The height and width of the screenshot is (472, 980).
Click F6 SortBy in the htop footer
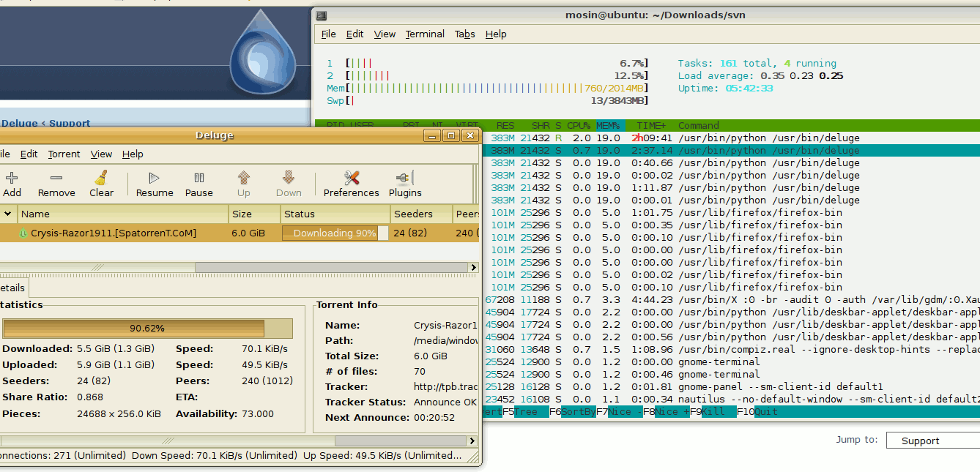click(x=573, y=412)
